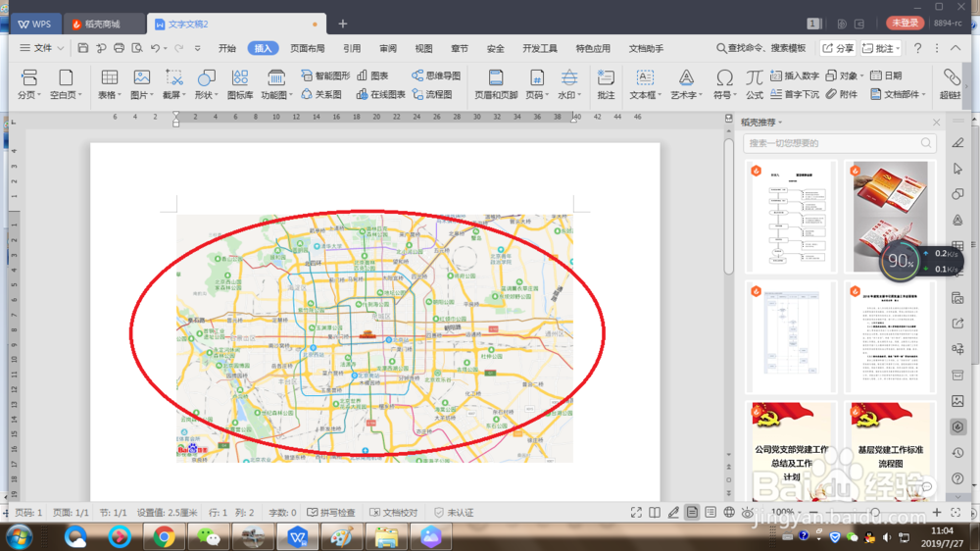The width and height of the screenshot is (980, 551).
Task: Click the template search field in 稻壳推荐
Action: pos(840,143)
